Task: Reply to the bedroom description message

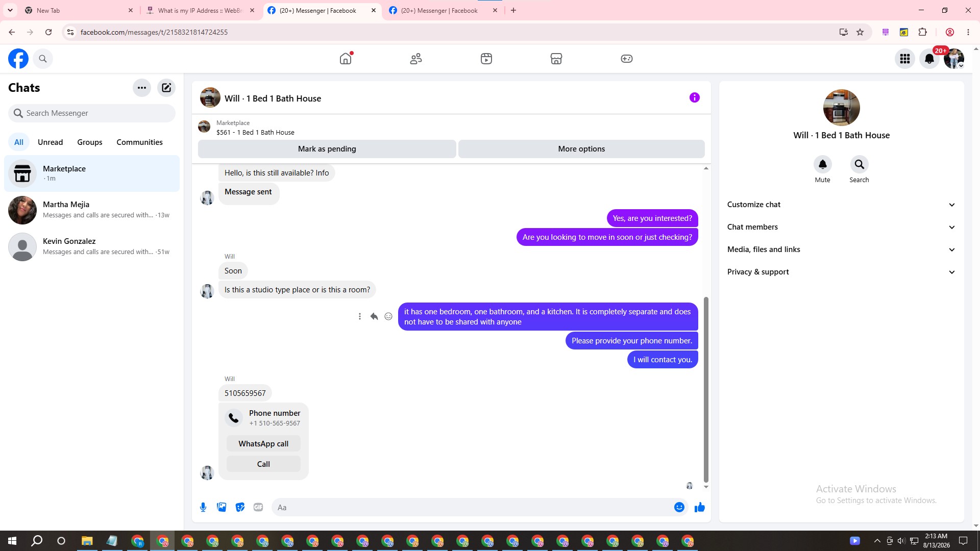Action: (x=374, y=316)
